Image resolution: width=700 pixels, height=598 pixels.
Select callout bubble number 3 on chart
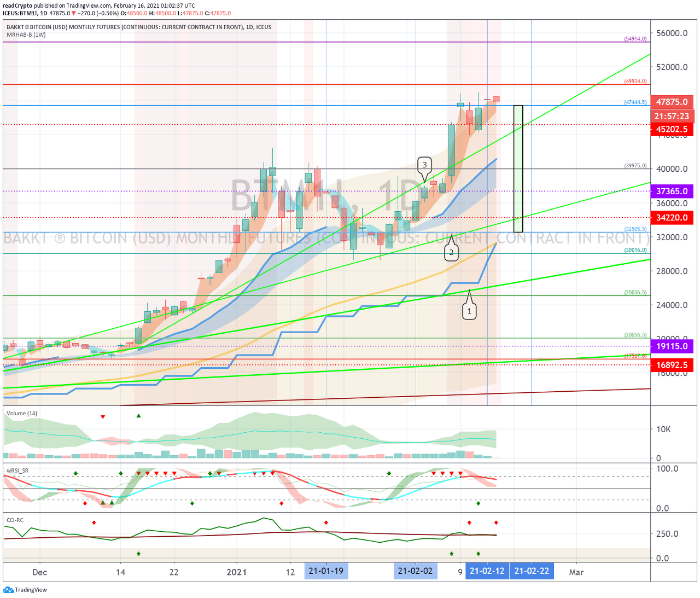click(425, 165)
